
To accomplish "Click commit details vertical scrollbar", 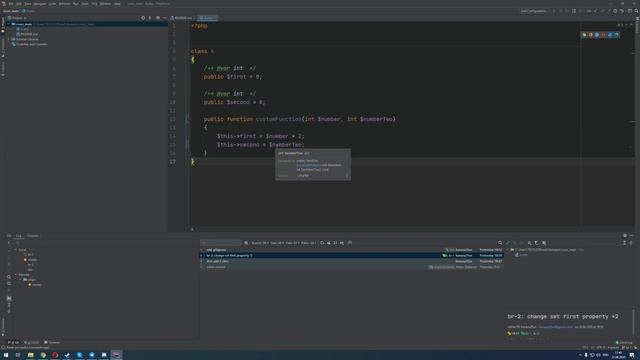I will point(633,322).
